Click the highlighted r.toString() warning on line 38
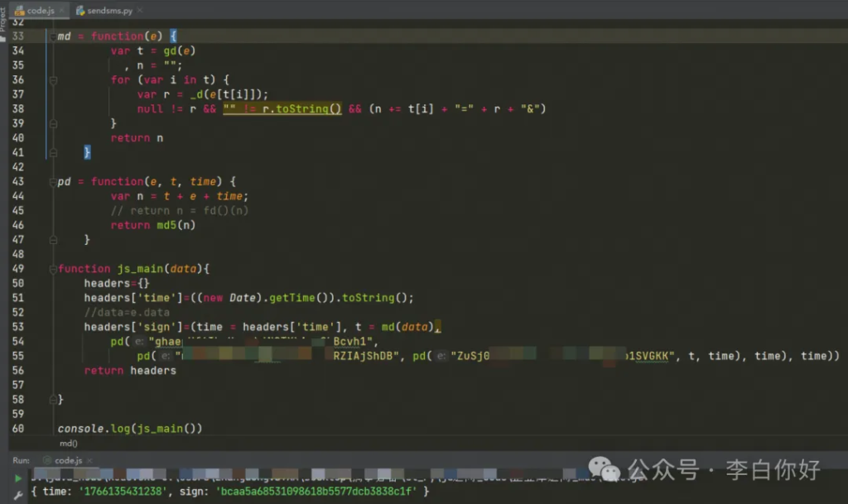The image size is (848, 504). coord(301,109)
